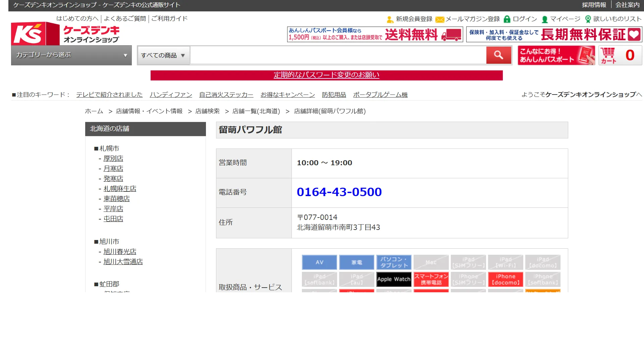
Task: Click the blue AV service badge
Action: coord(319,262)
